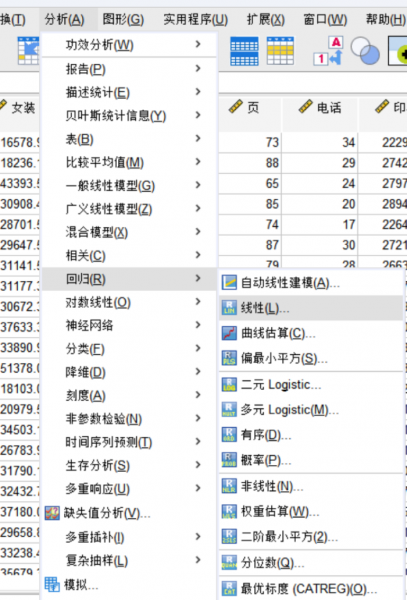Screen dimensions: 407x600
Task: Select 回归(R) in the analysis menu
Action: coord(129,279)
